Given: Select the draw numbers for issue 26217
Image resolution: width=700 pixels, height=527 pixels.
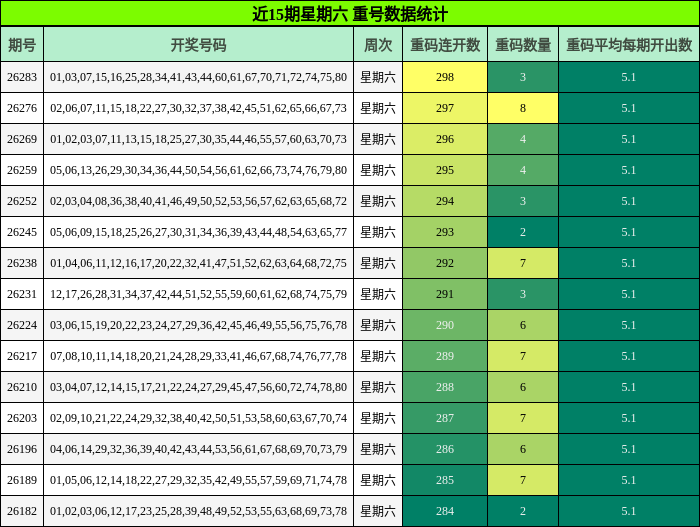Looking at the screenshot, I should coord(199,356).
